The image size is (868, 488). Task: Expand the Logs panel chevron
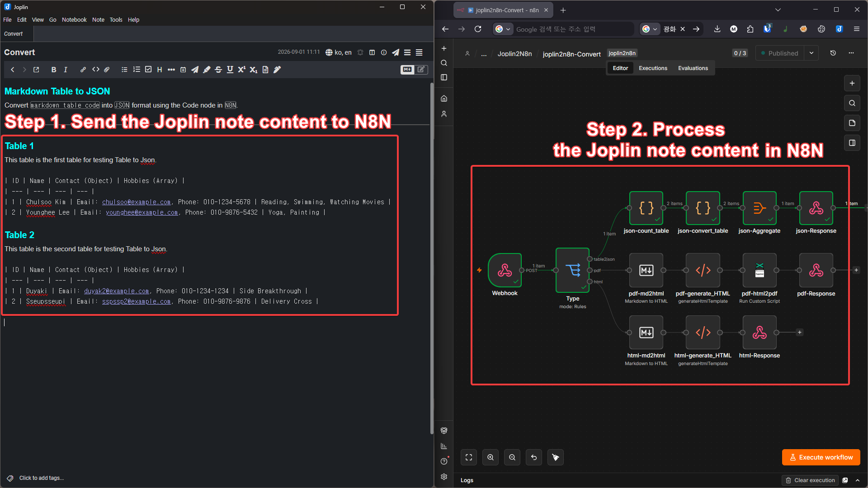(858, 480)
